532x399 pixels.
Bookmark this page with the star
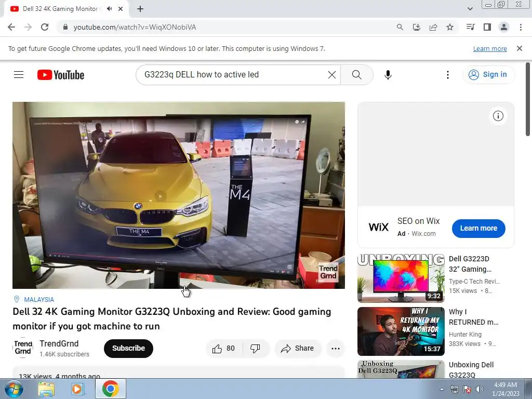450,27
